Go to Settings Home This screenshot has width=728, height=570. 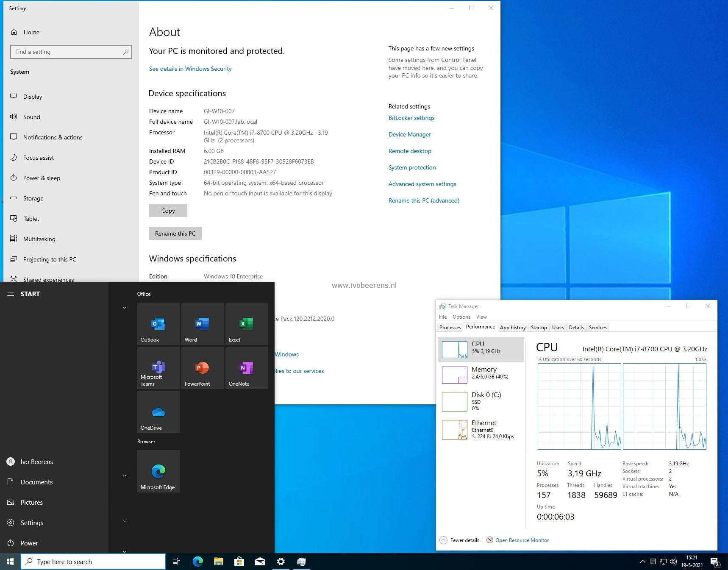[71, 32]
